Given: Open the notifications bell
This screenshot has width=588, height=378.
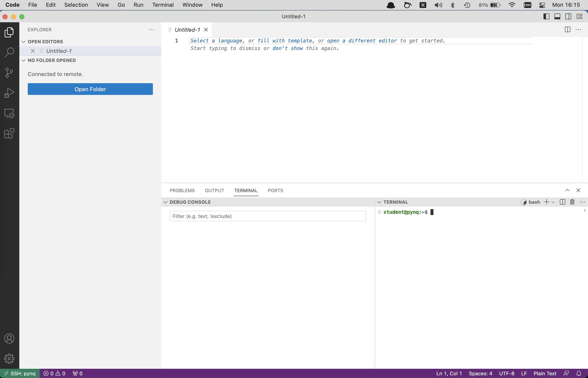Looking at the screenshot, I should coord(579,373).
